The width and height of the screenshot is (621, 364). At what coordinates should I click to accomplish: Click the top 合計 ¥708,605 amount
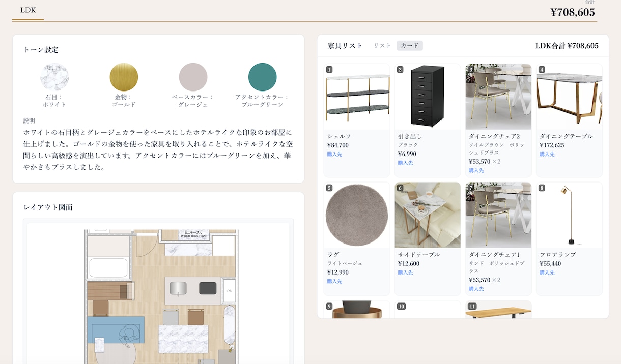[573, 12]
